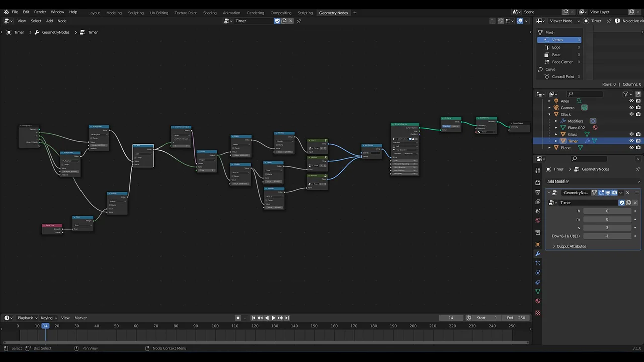Collapse the Clock object in the outliner
This screenshot has height=362, width=644.
coord(549,114)
